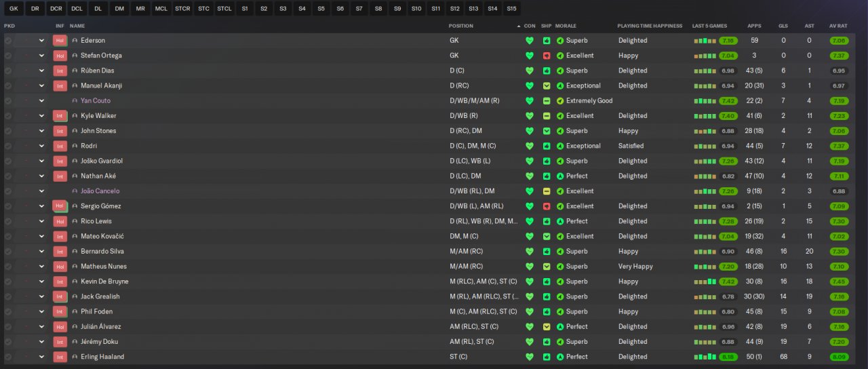Sort by the GLS column header
This screenshot has width=868, height=369.
(x=783, y=26)
